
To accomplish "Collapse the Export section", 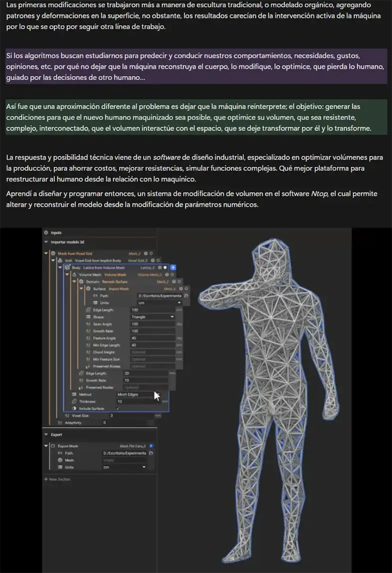I will [x=46, y=435].
